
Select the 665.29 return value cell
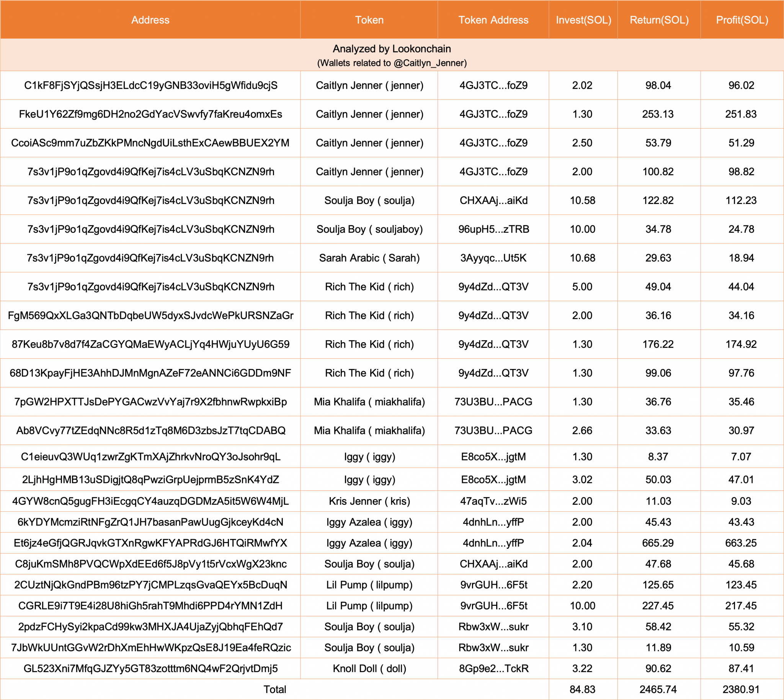point(658,543)
